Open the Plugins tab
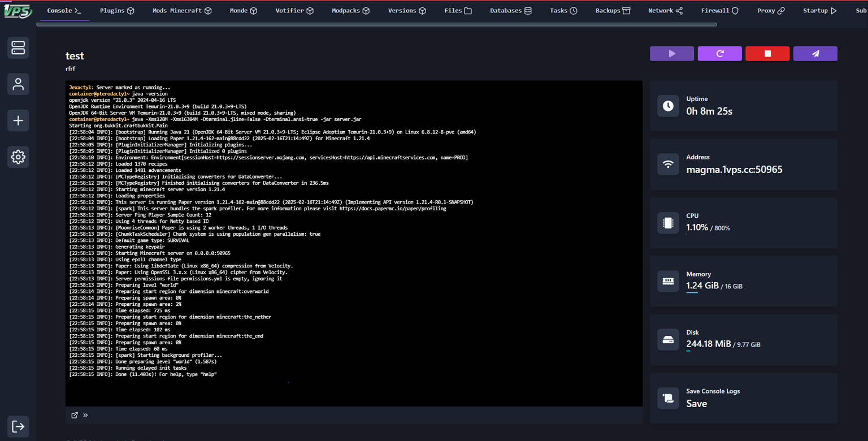This screenshot has width=868, height=441. [117, 11]
